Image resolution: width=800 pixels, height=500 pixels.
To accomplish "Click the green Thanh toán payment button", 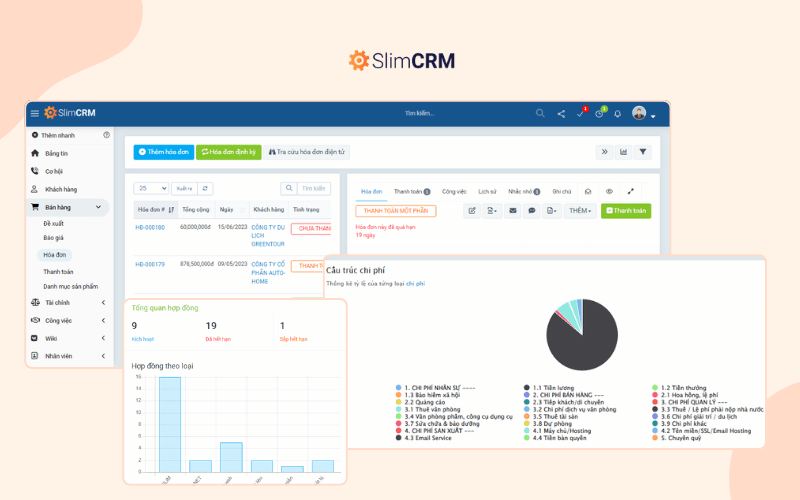I will pos(626,211).
